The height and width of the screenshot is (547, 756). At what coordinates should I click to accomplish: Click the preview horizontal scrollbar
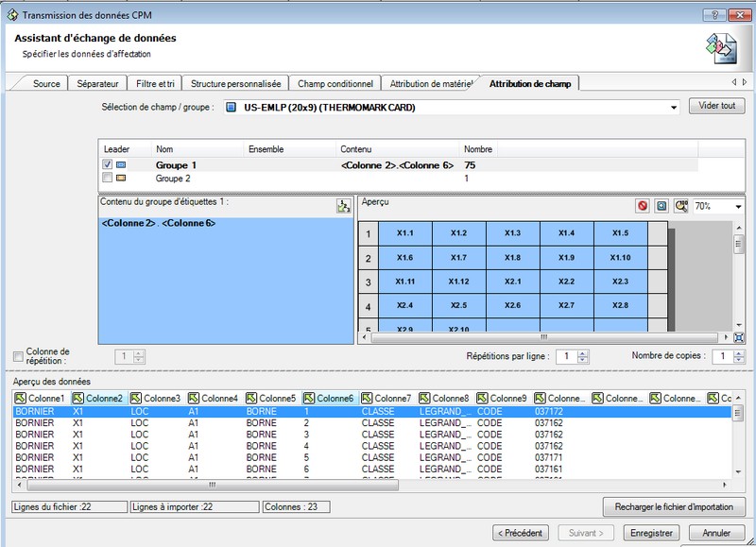(542, 336)
